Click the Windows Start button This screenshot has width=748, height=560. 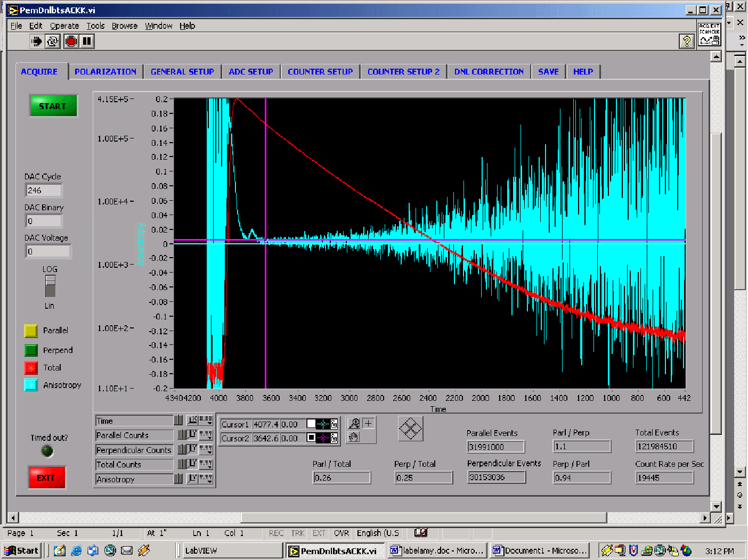pyautogui.click(x=21, y=550)
